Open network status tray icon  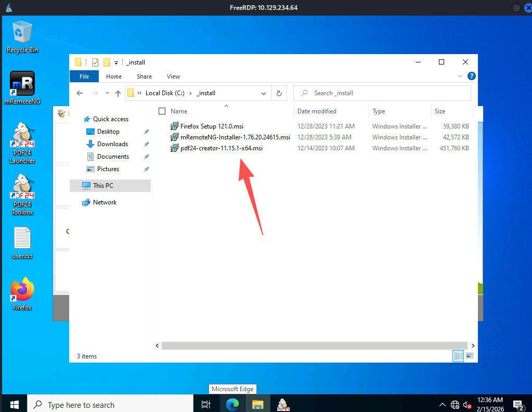pos(455,405)
